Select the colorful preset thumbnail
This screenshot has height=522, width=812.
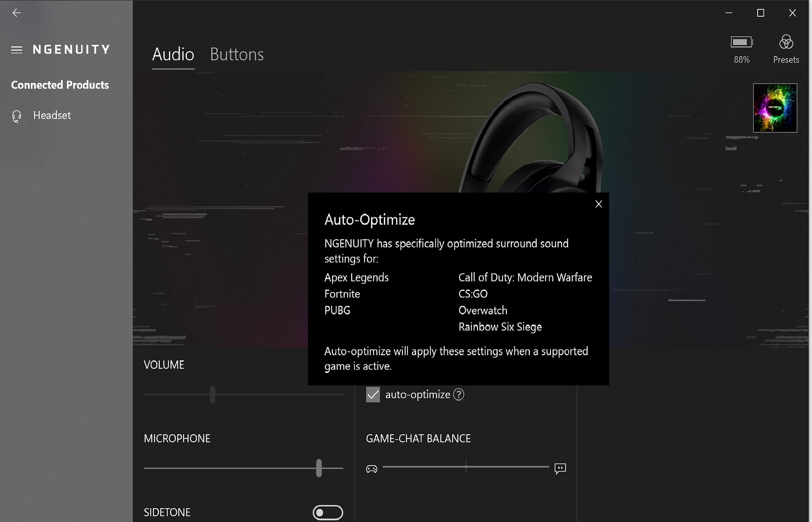tap(775, 108)
